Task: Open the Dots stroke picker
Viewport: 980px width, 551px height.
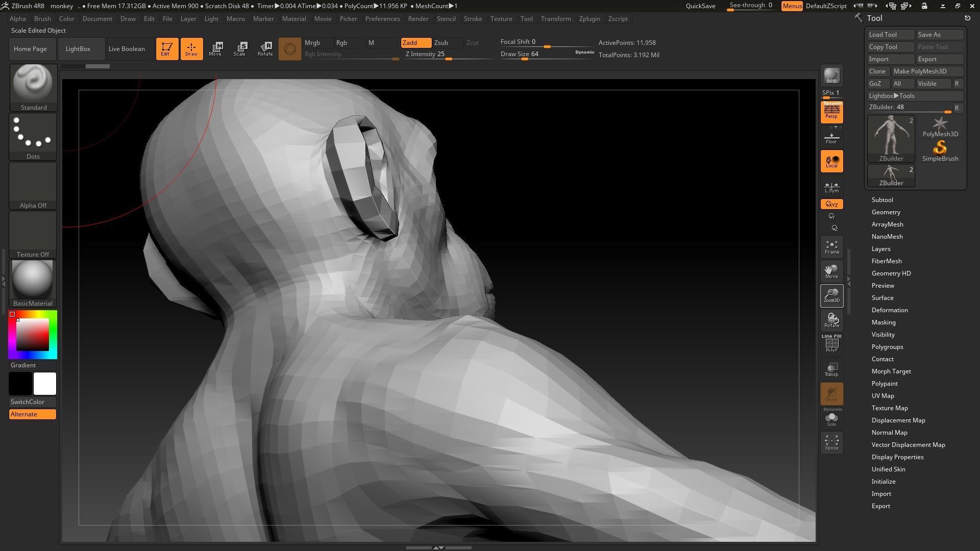Action: [x=33, y=136]
